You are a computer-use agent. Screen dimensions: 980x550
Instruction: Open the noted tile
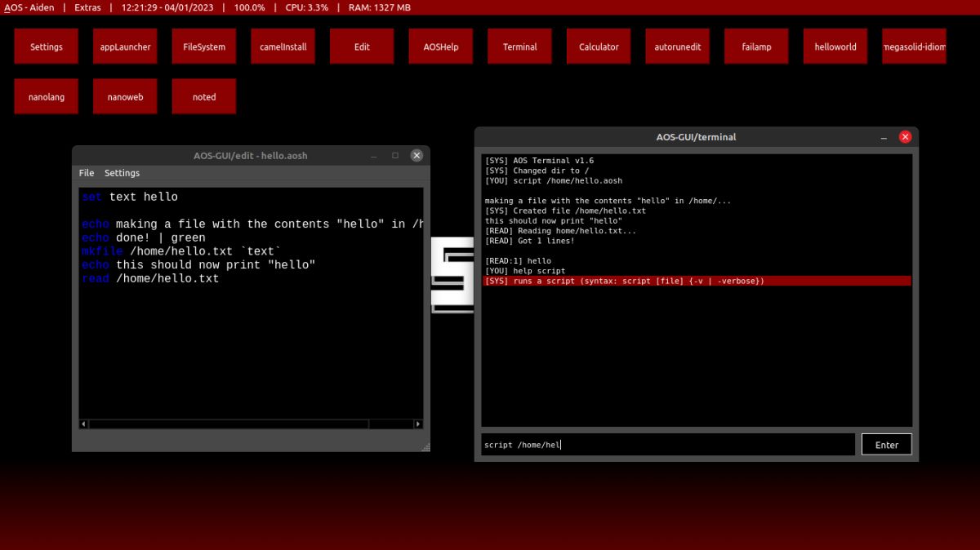click(204, 96)
